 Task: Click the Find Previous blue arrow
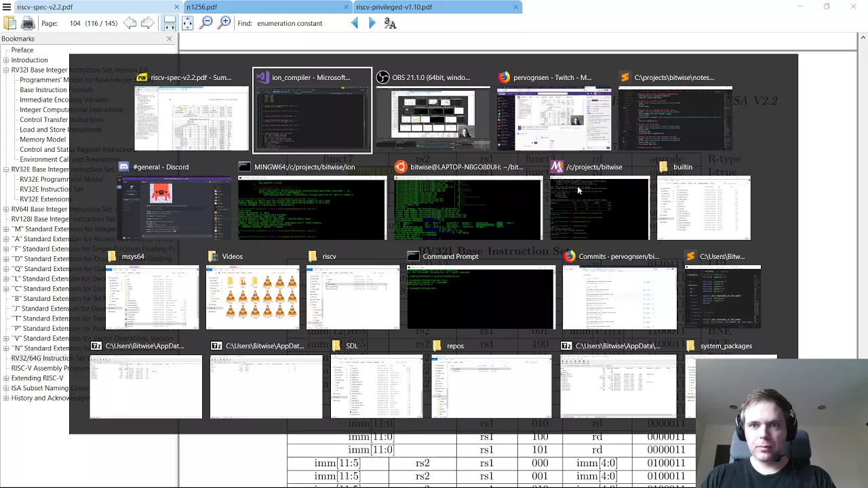(354, 23)
